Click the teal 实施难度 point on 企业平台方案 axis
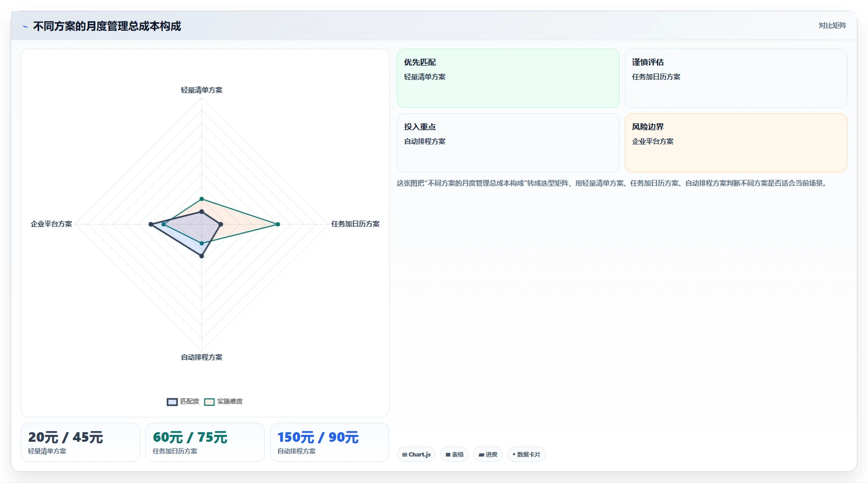The image size is (868, 483). click(x=163, y=224)
